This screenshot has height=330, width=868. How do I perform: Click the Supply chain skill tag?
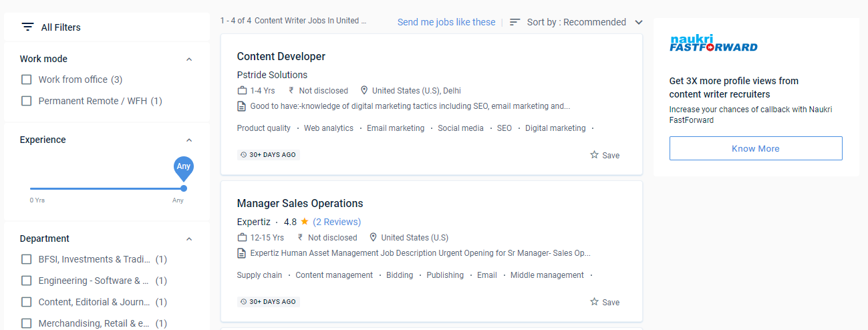pyautogui.click(x=259, y=275)
